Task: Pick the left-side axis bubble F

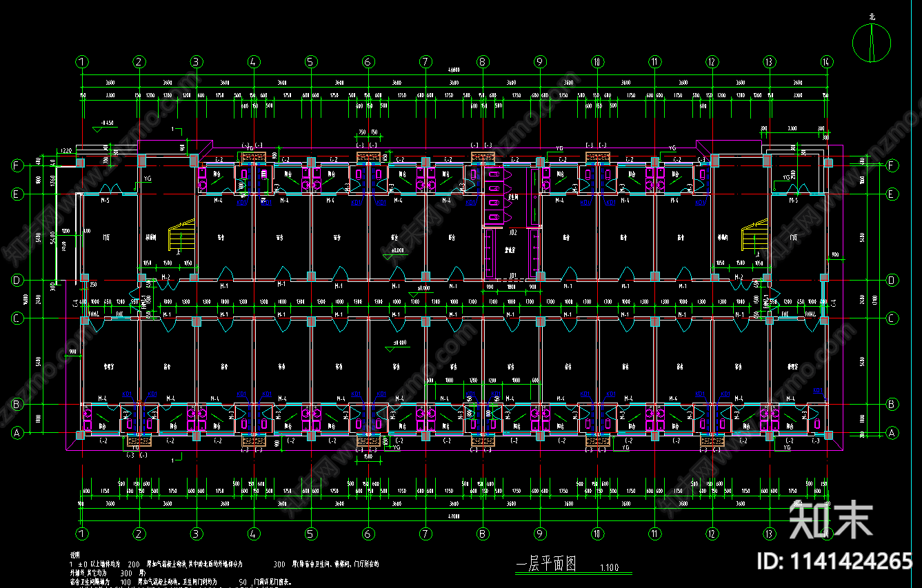Action: tap(16, 165)
